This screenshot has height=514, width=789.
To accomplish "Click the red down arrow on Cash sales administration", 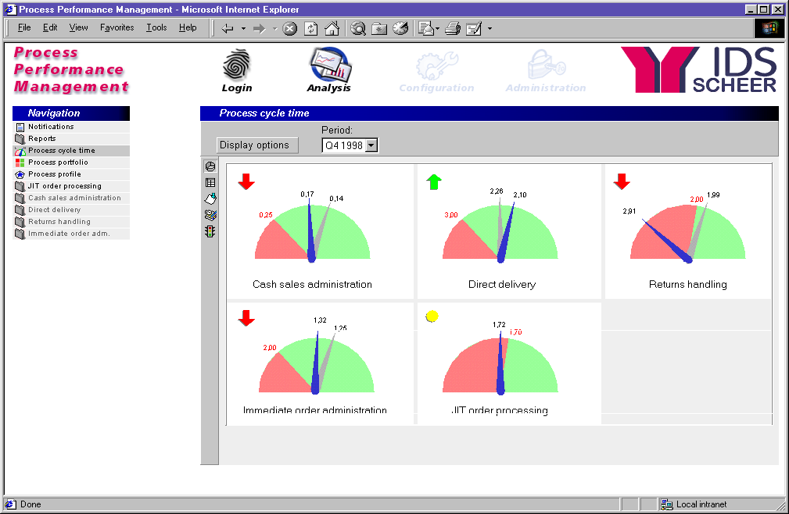I will coord(246,181).
